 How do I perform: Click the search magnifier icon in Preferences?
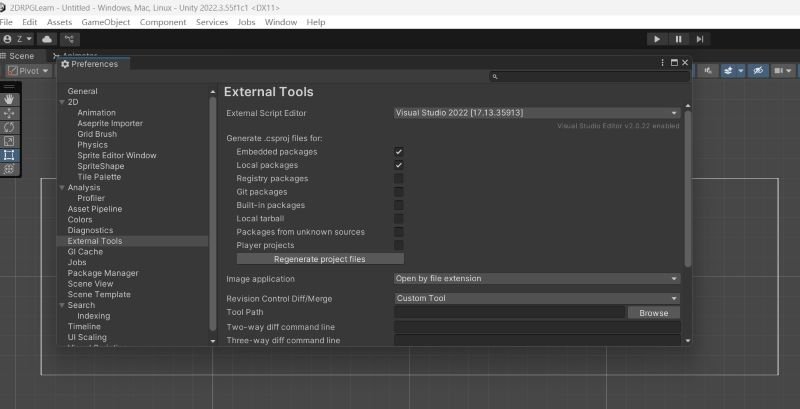tap(494, 76)
